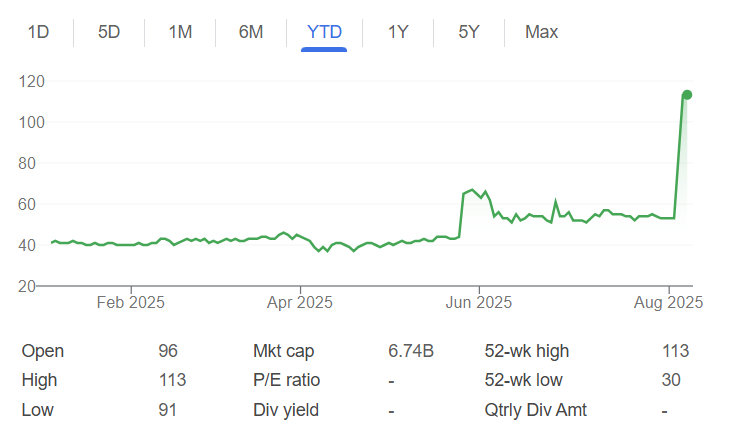The width and height of the screenshot is (742, 432).
Task: Switch to the 5D range tab
Action: (x=109, y=32)
